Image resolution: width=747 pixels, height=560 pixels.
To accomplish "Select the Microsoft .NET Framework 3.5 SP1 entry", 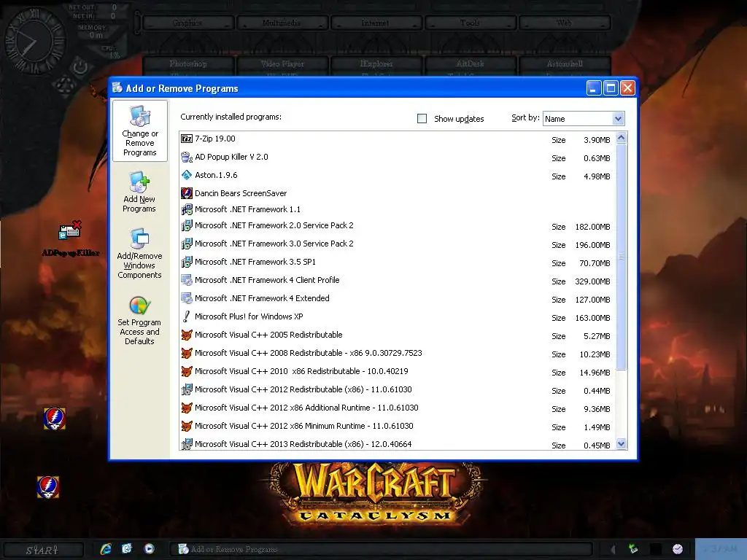I will point(398,262).
